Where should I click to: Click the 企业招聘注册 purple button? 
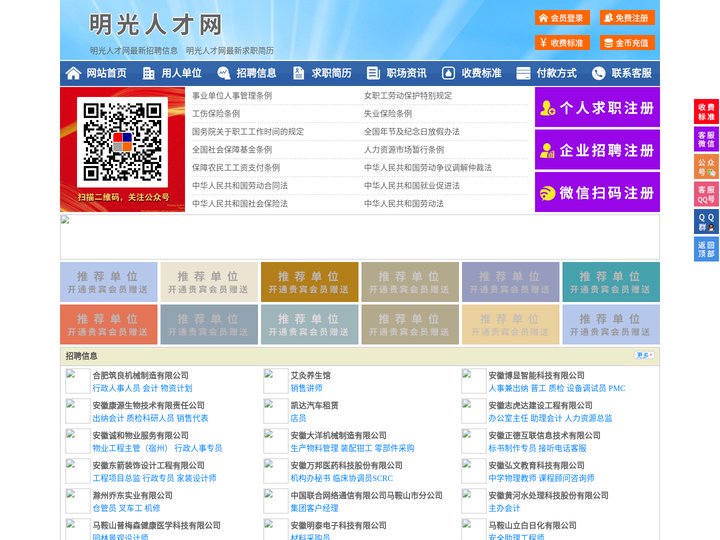(x=597, y=150)
